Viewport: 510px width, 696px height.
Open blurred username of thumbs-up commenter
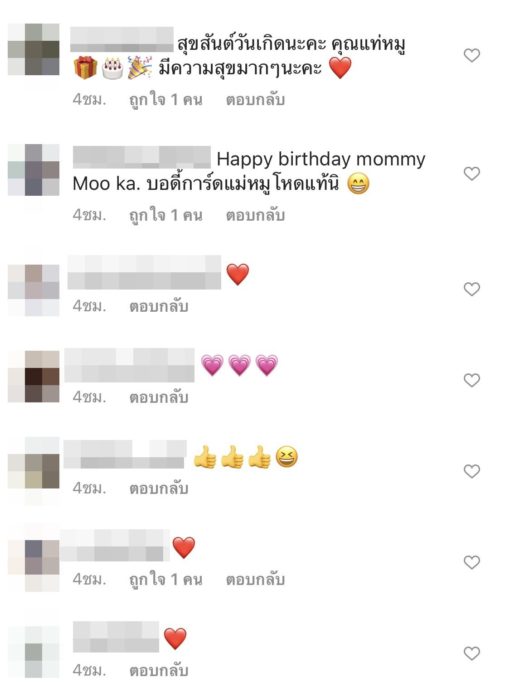[125, 455]
